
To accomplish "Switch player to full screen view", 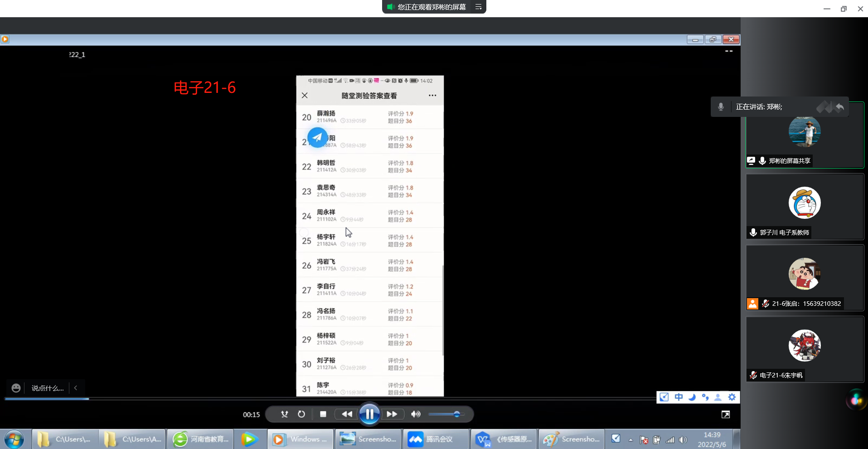I will (x=726, y=415).
